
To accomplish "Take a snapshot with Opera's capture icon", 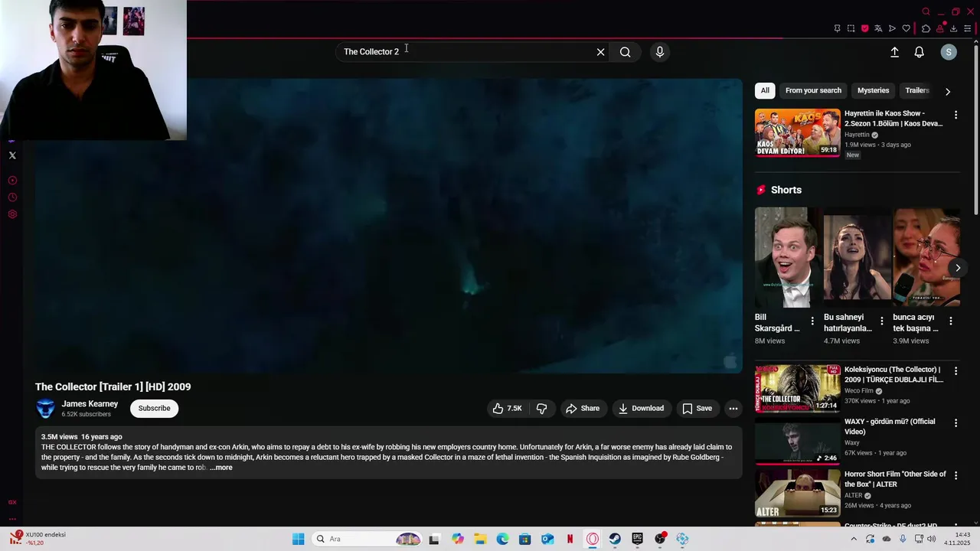I will coord(851,28).
